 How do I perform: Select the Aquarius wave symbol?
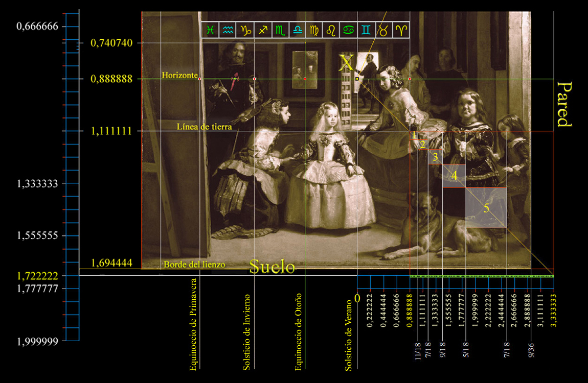(x=228, y=30)
